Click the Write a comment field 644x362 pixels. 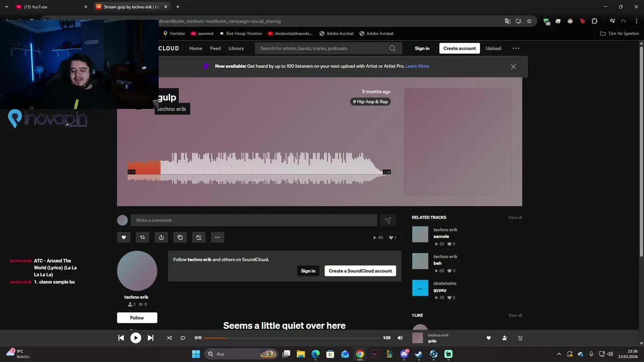[x=254, y=220]
